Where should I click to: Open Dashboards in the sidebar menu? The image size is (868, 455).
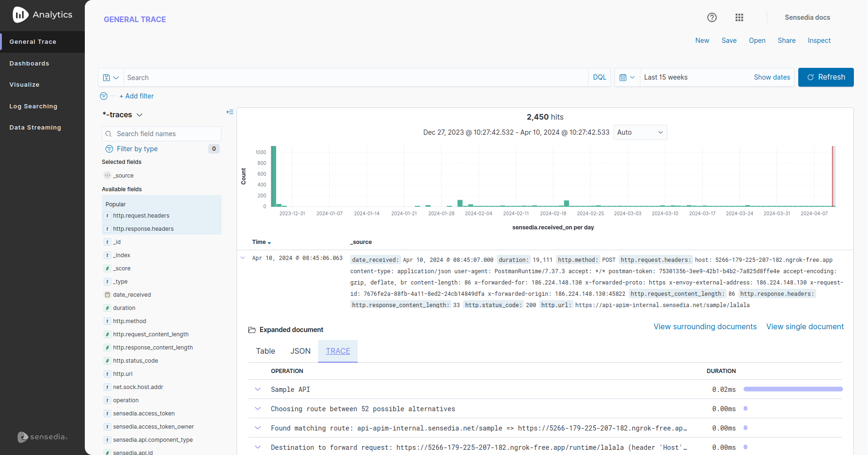pyautogui.click(x=29, y=64)
